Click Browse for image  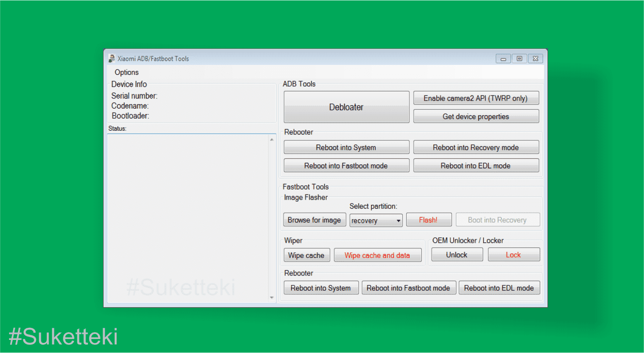coord(314,220)
